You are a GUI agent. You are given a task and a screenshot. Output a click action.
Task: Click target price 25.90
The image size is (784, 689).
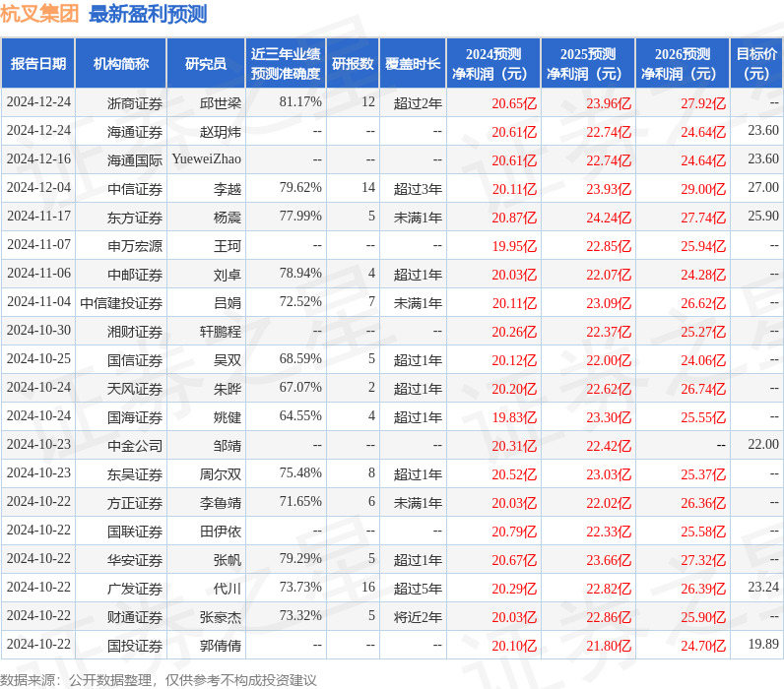pyautogui.click(x=763, y=216)
